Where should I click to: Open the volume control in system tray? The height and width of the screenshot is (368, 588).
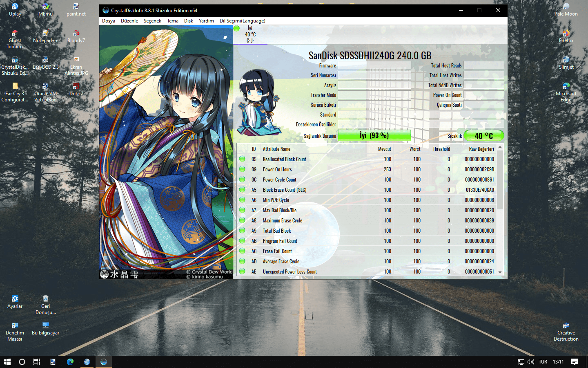pyautogui.click(x=531, y=362)
